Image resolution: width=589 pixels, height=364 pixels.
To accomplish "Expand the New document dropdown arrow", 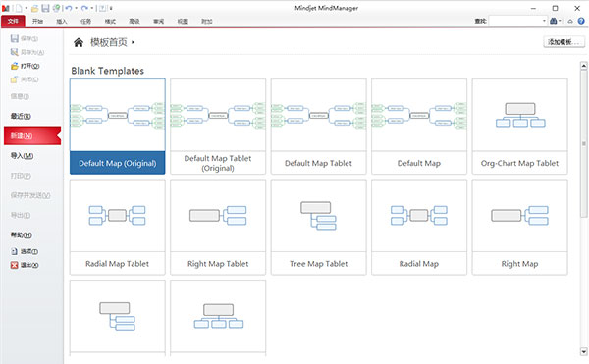I will [26, 8].
